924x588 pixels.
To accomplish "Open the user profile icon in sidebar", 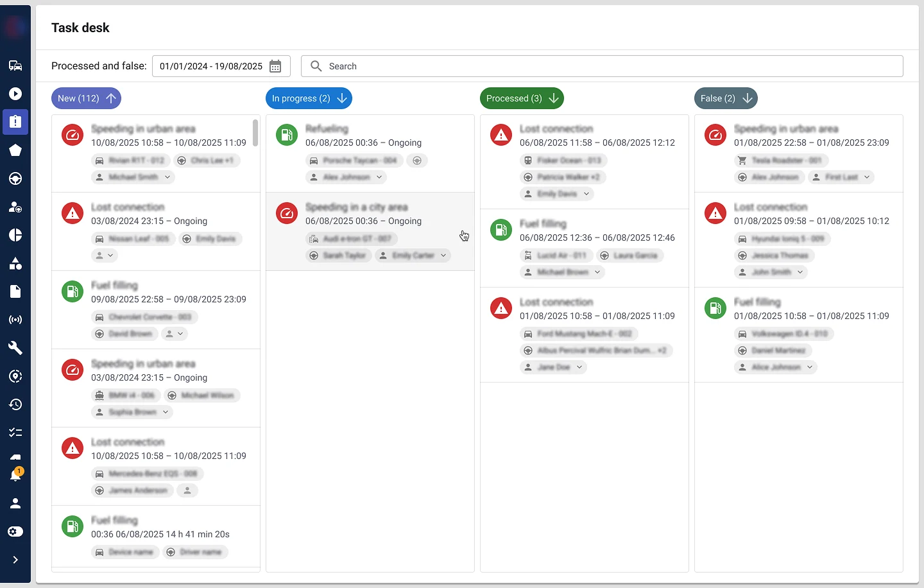I will point(15,503).
